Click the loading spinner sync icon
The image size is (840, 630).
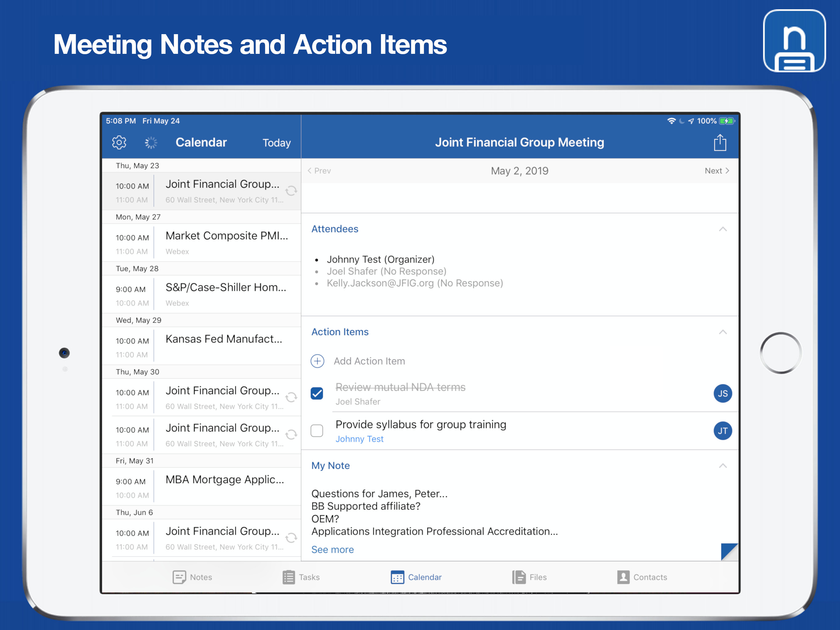coord(151,142)
